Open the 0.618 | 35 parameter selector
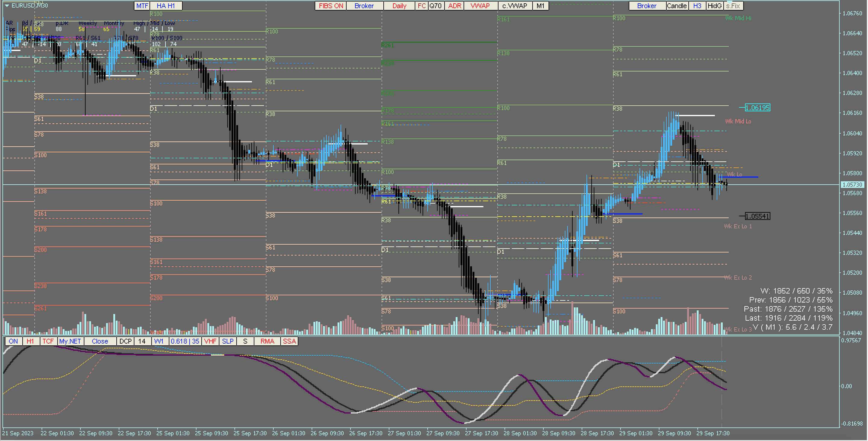The image size is (868, 441). coord(185,341)
